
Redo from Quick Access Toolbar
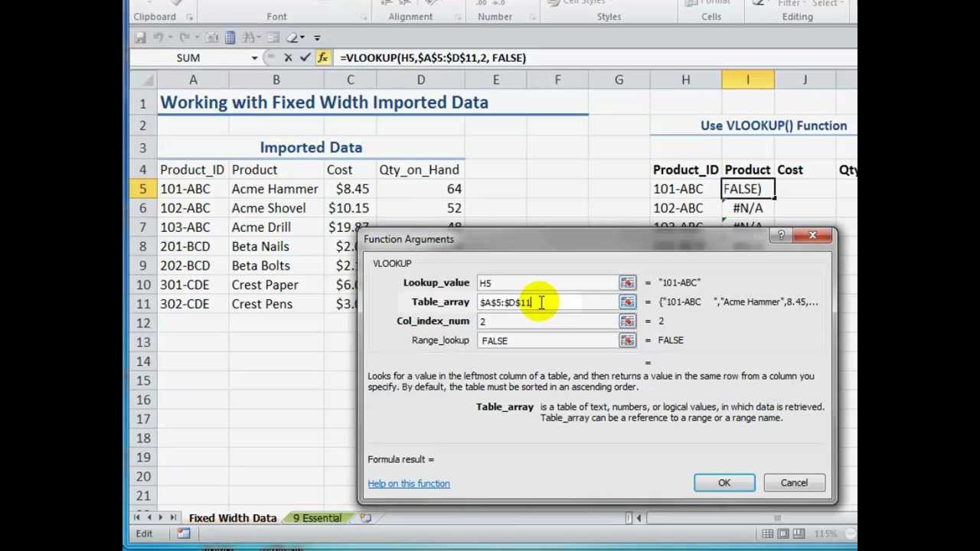185,37
